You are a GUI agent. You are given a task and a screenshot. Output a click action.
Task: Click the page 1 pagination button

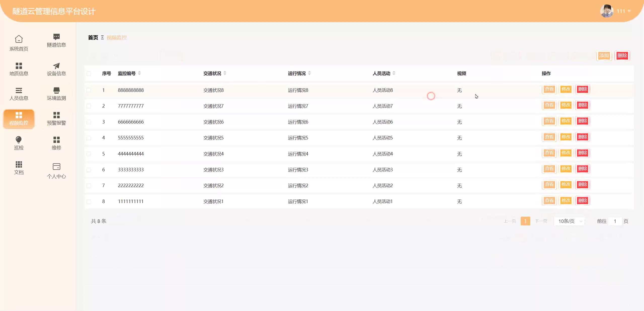coord(525,221)
